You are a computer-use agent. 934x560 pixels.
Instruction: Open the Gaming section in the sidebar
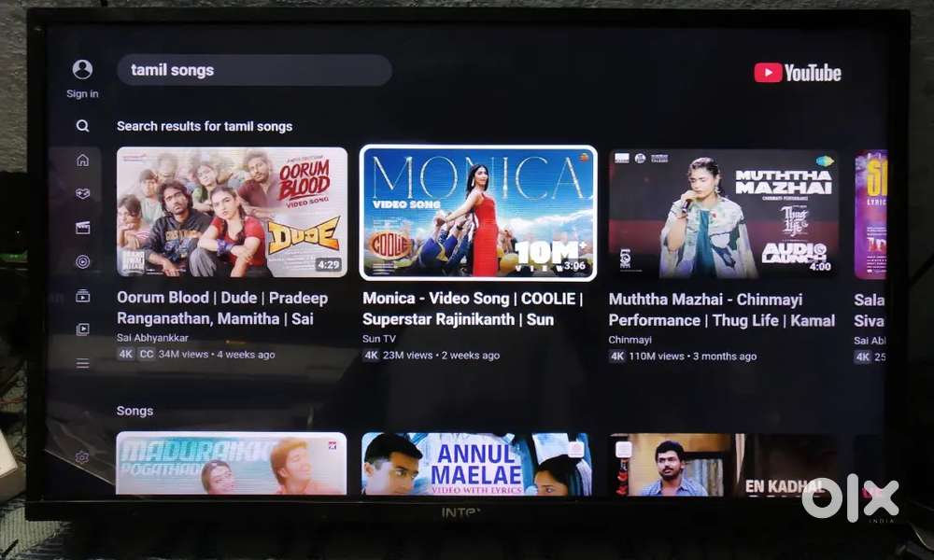82,193
